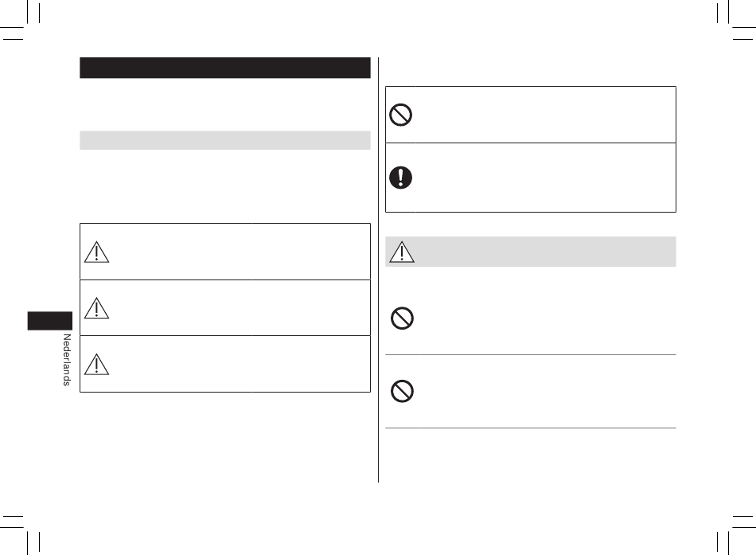Click the first warning triangle in the left table
Viewport: 756px width, 555px height.
click(96, 252)
